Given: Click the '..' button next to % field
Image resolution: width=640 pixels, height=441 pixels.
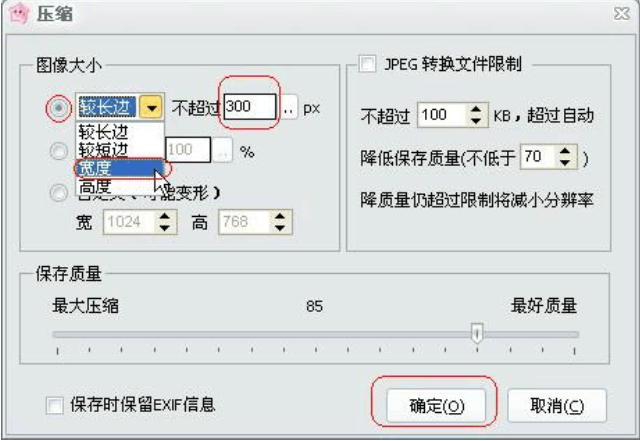Looking at the screenshot, I should (x=222, y=150).
